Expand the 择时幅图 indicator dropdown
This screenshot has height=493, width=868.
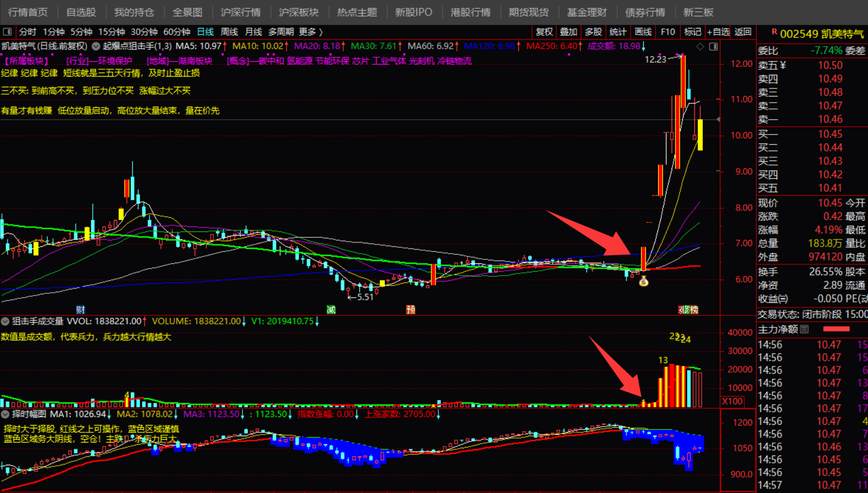(5, 414)
